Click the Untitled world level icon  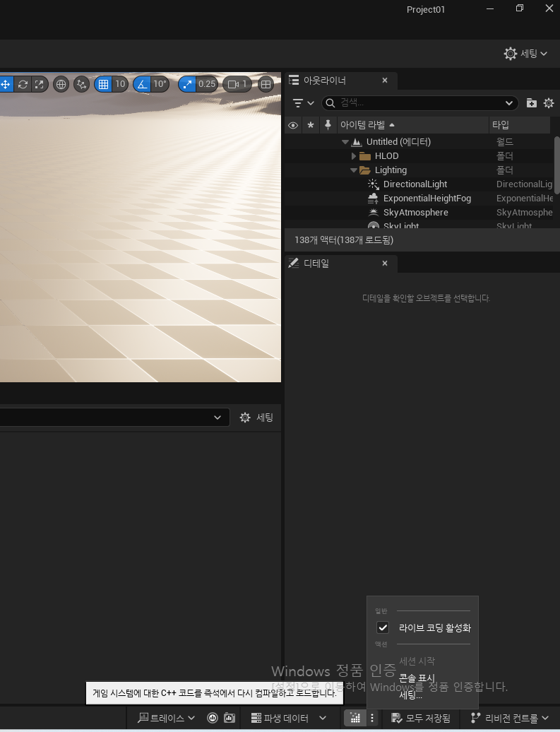click(x=357, y=142)
